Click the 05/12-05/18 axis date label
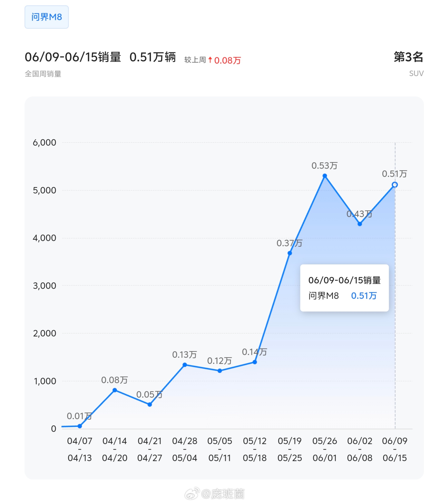Viewport: 430px width, 504px height. pyautogui.click(x=255, y=449)
